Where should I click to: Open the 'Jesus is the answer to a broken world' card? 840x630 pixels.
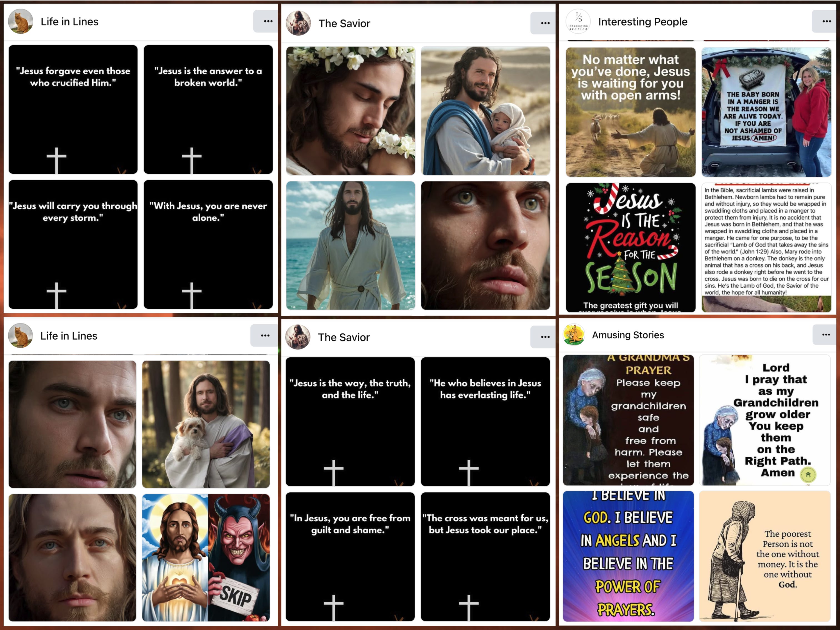[208, 109]
